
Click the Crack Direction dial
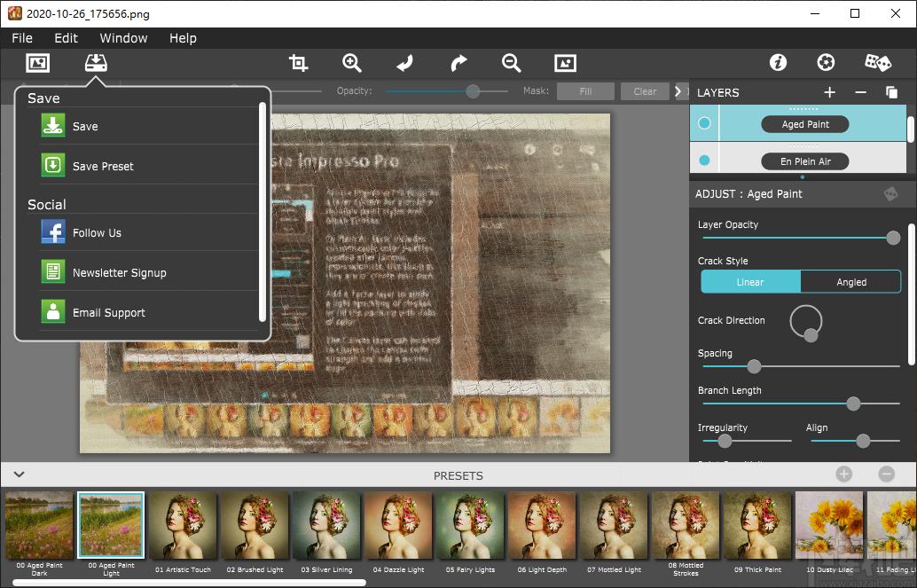806,322
